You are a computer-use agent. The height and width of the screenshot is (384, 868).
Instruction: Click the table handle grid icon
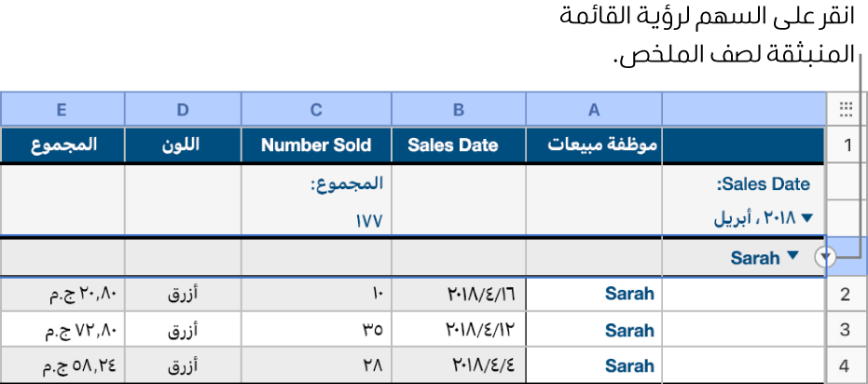pos(846,109)
